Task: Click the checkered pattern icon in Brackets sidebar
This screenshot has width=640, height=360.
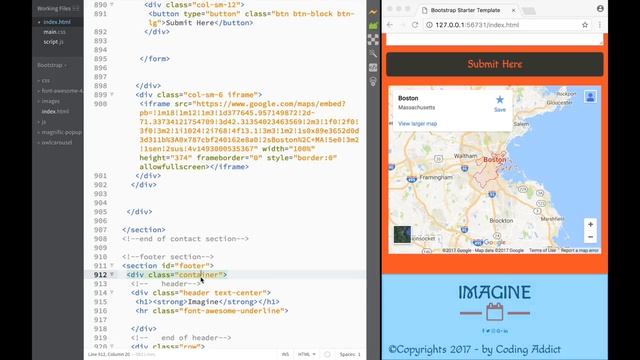Action: (x=373, y=40)
